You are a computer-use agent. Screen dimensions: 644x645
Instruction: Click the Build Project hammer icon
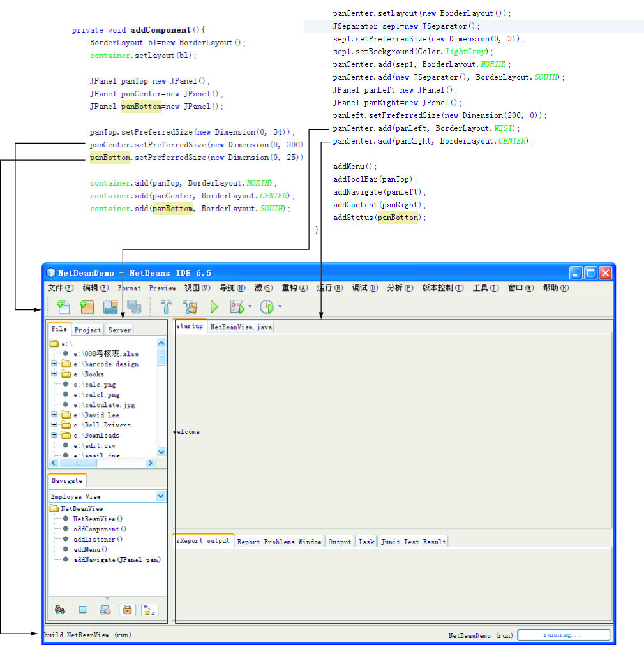point(166,307)
